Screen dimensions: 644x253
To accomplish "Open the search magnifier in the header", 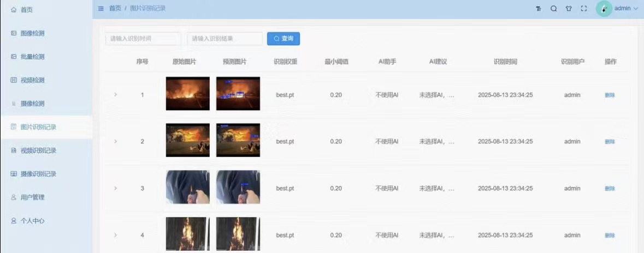I will 554,9.
